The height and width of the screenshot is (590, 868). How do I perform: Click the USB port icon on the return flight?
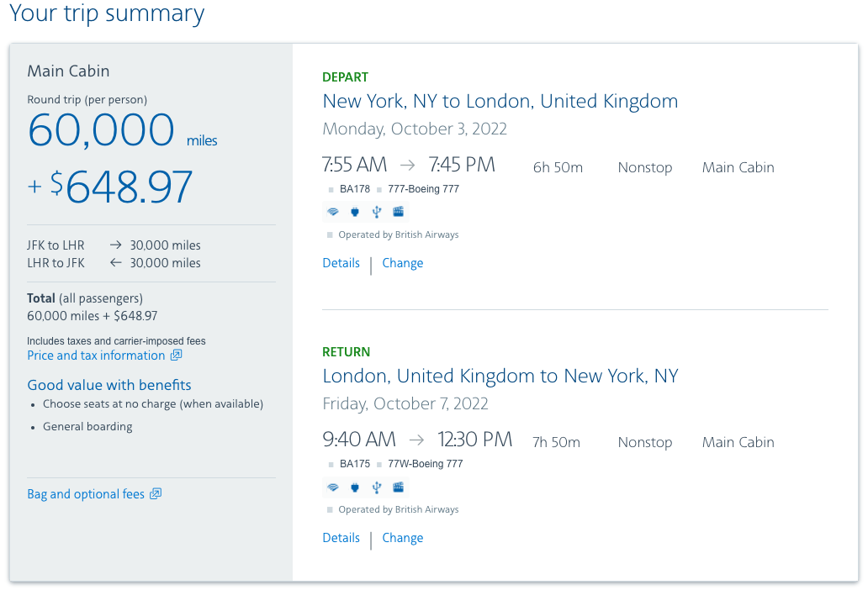(376, 487)
